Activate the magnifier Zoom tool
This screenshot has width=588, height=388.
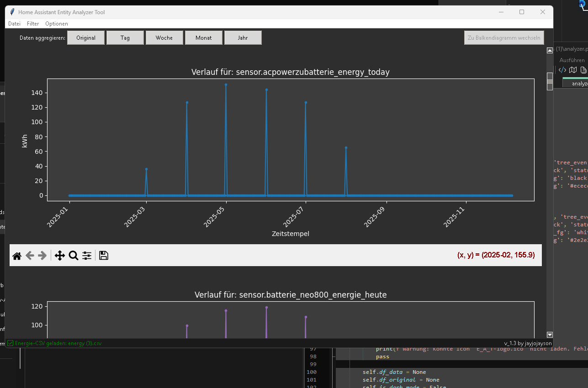point(73,256)
